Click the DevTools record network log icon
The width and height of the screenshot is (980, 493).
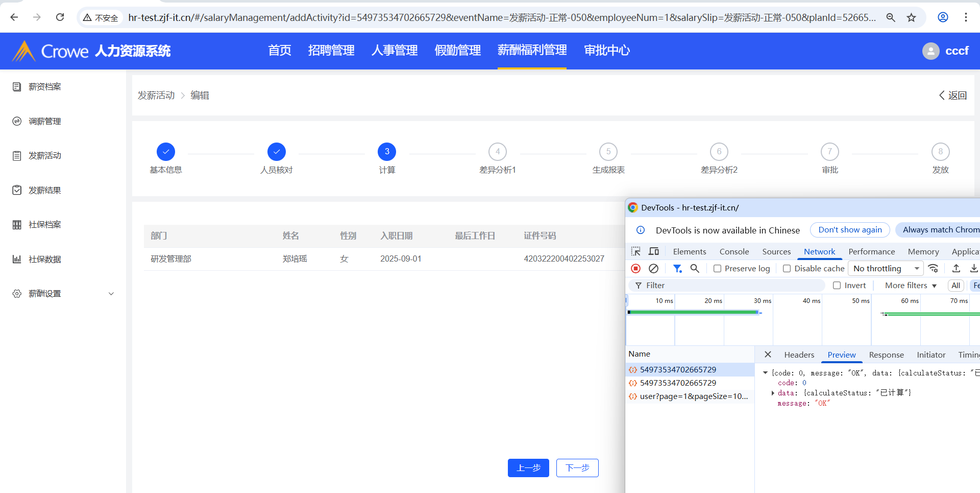[x=636, y=268]
